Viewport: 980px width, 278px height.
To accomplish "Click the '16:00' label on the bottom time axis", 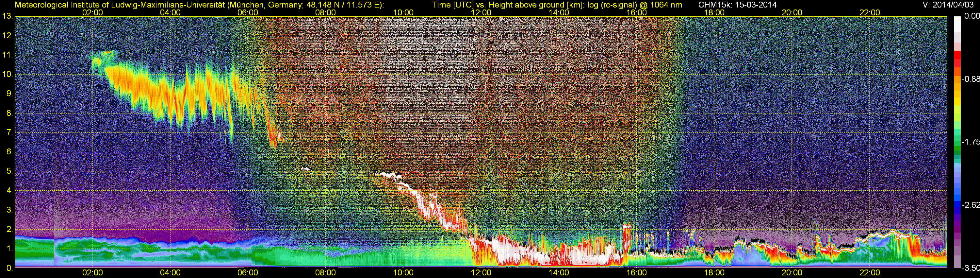I will [x=636, y=273].
